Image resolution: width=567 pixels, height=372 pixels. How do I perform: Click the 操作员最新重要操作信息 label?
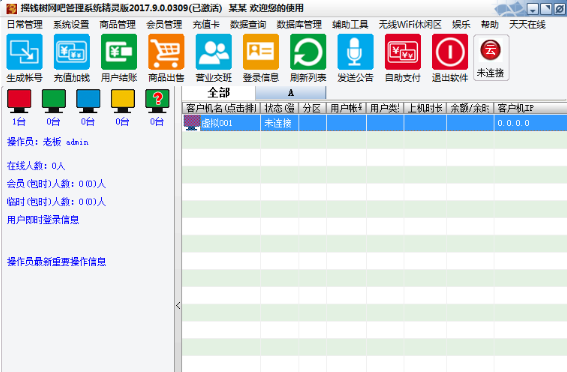pyautogui.click(x=56, y=261)
